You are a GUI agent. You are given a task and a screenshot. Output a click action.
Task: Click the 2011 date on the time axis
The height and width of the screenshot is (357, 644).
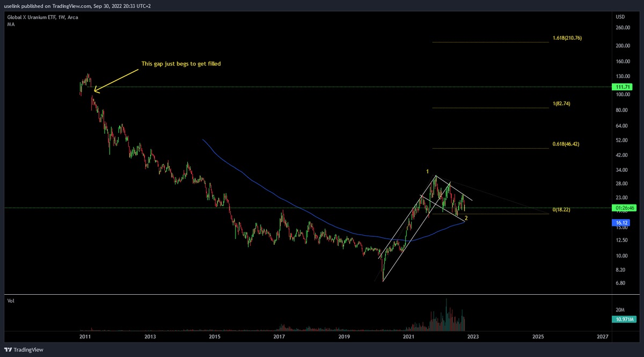point(85,337)
